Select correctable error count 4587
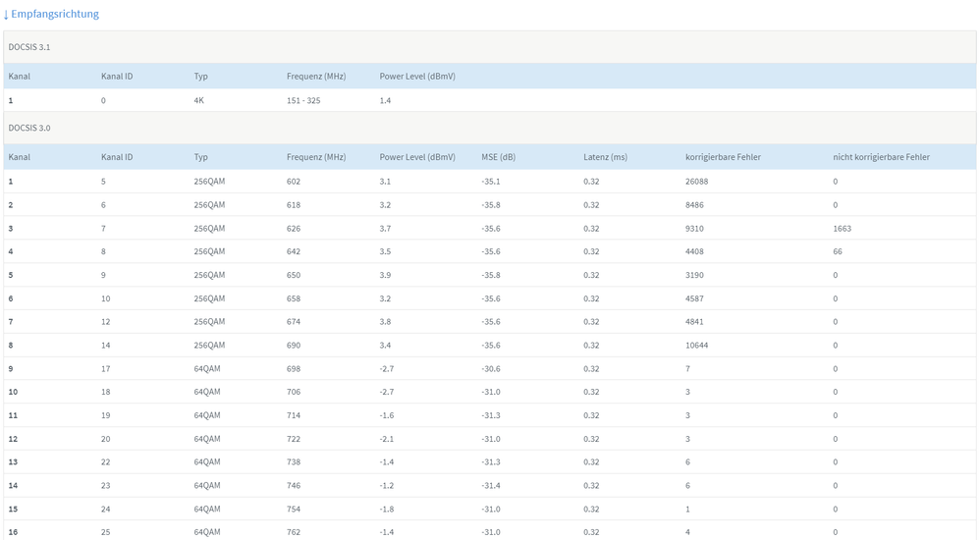 (x=694, y=298)
